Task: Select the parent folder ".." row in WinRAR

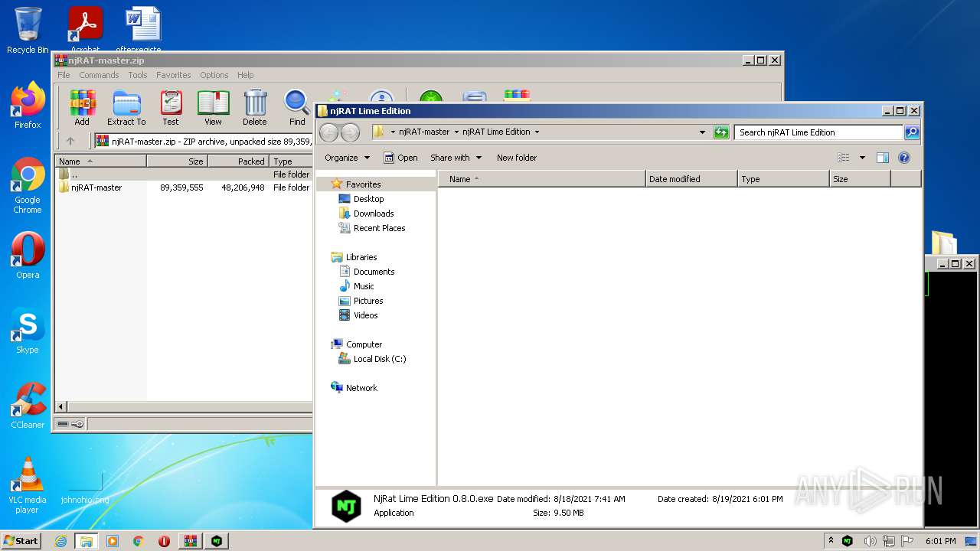Action: [x=184, y=174]
